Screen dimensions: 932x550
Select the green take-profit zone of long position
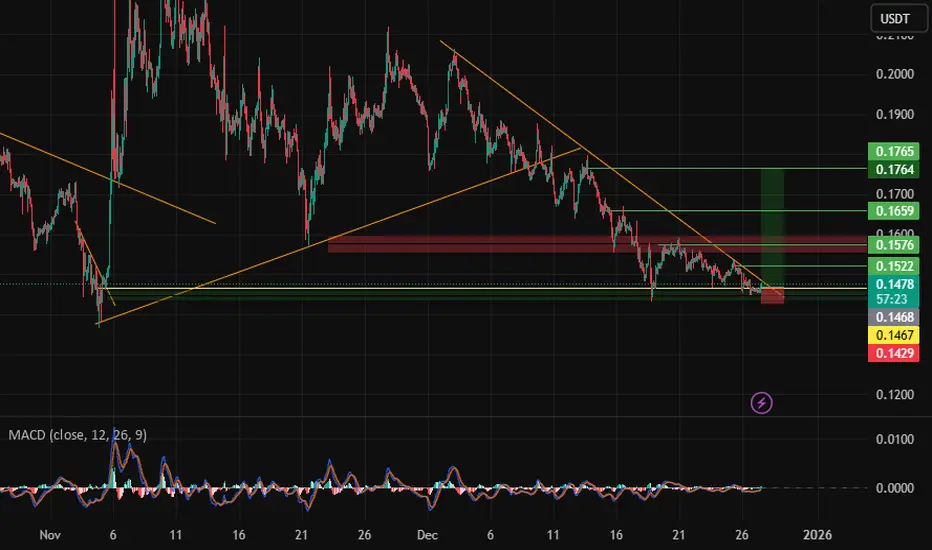tap(772, 228)
